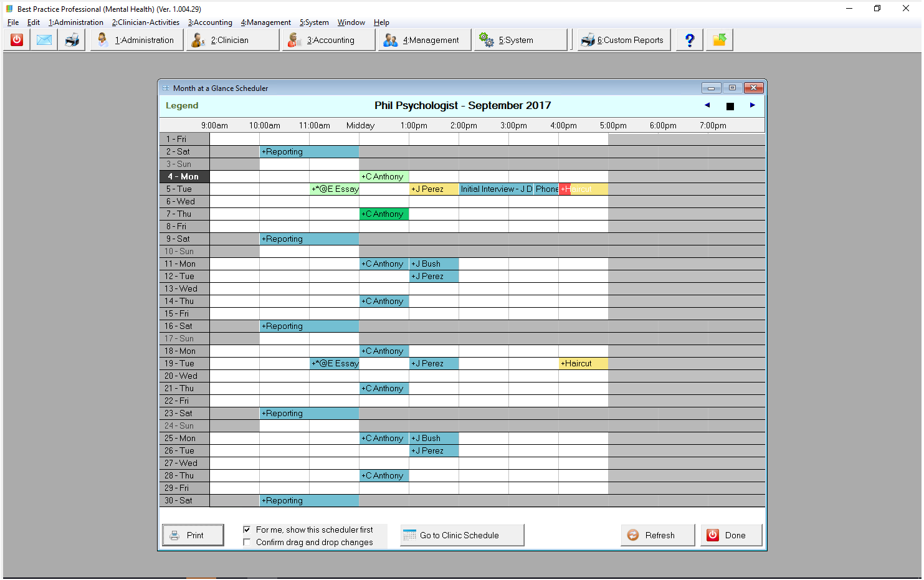This screenshot has width=924, height=580.
Task: Expand the 4:Management toolbar menu
Action: tap(424, 40)
